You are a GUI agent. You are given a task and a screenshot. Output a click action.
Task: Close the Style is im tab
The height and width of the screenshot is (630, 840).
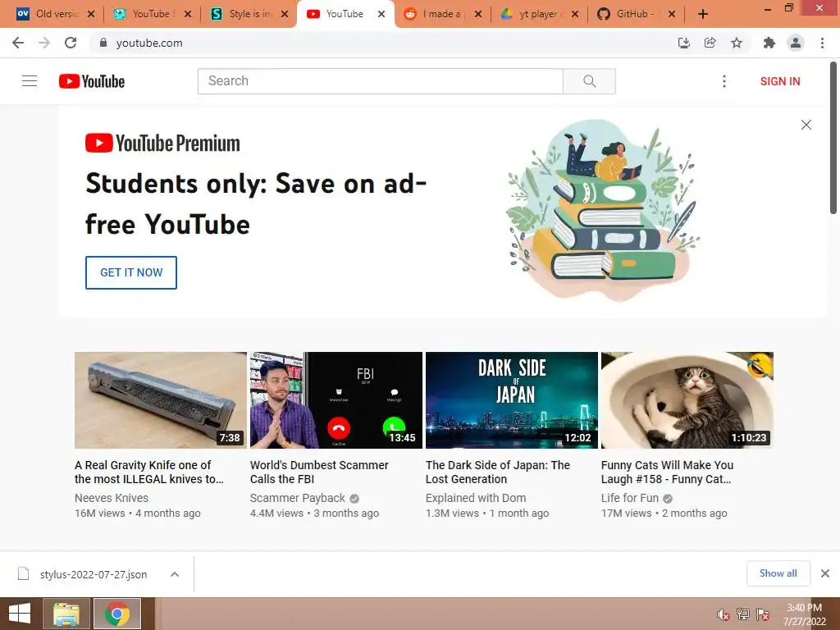[285, 14]
